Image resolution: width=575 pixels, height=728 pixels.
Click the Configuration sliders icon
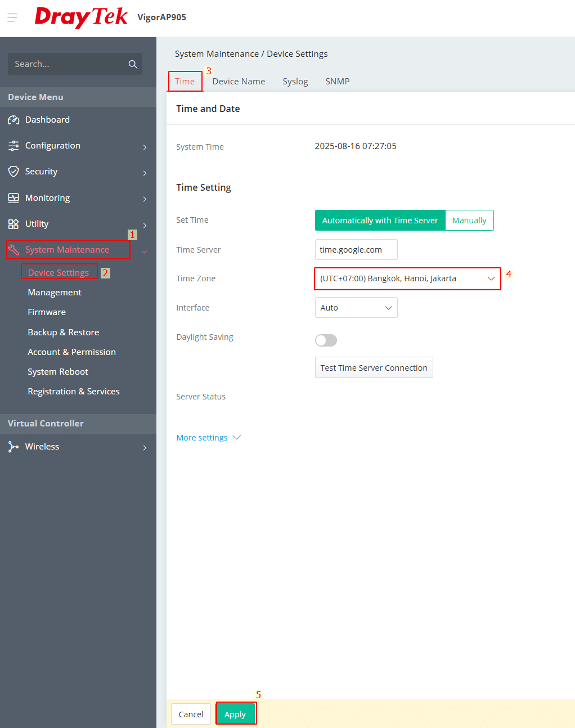[x=14, y=146]
